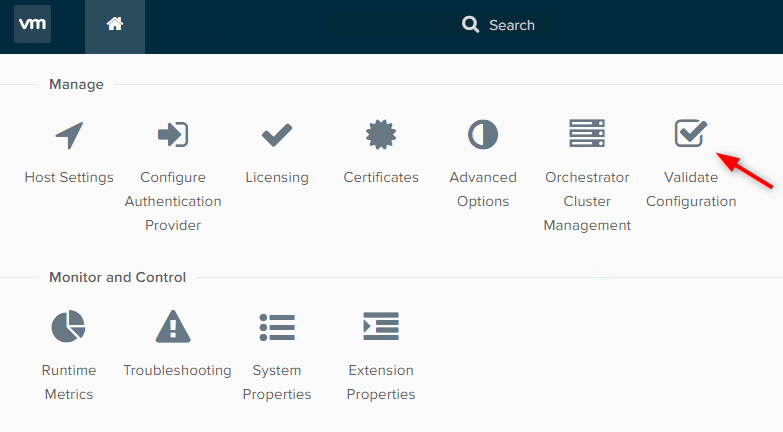Click the Troubleshooting warning triangle icon
This screenshot has width=783, height=432.
click(x=173, y=327)
